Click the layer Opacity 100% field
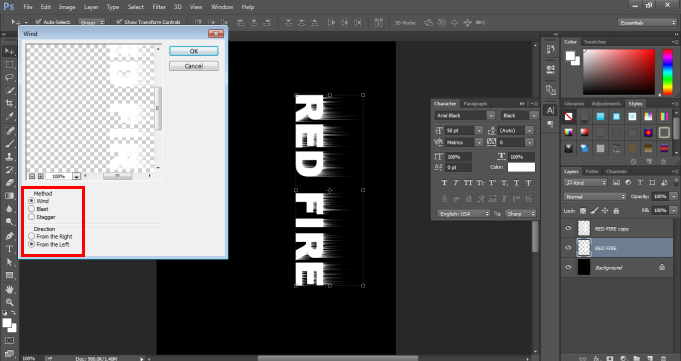Image resolution: width=681 pixels, height=361 pixels. (x=660, y=197)
